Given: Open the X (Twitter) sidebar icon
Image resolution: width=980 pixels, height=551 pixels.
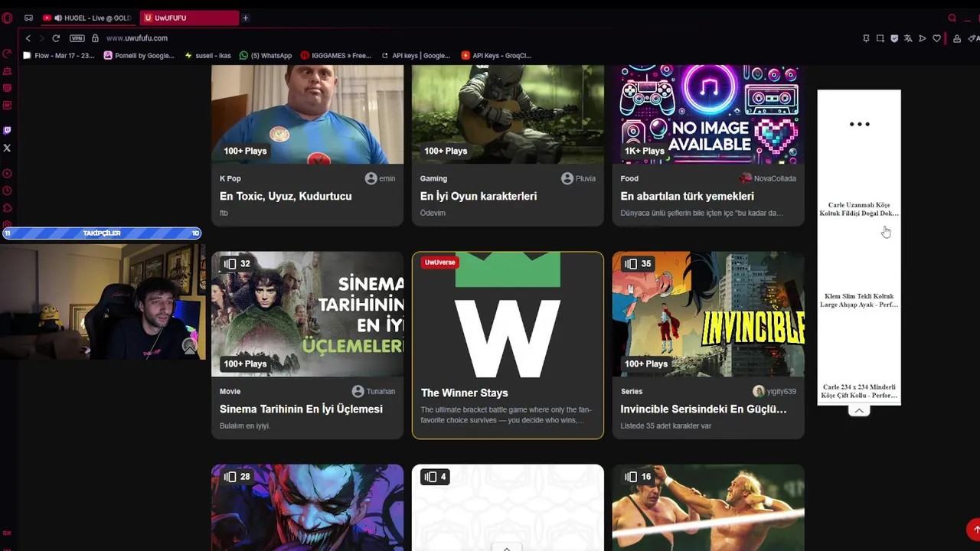Looking at the screenshot, I should (x=7, y=148).
